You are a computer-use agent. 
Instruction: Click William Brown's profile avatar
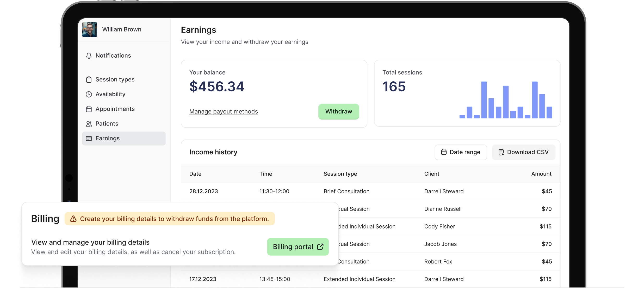tap(90, 29)
